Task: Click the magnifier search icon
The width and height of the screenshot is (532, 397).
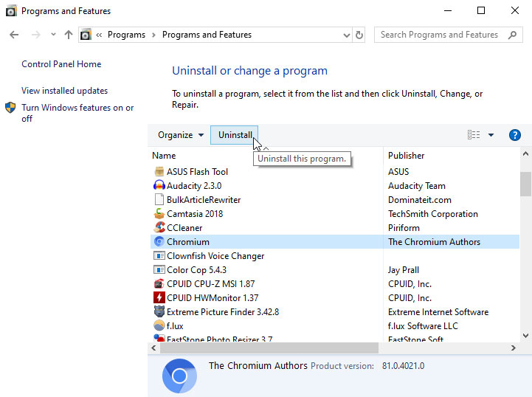Action: click(512, 35)
